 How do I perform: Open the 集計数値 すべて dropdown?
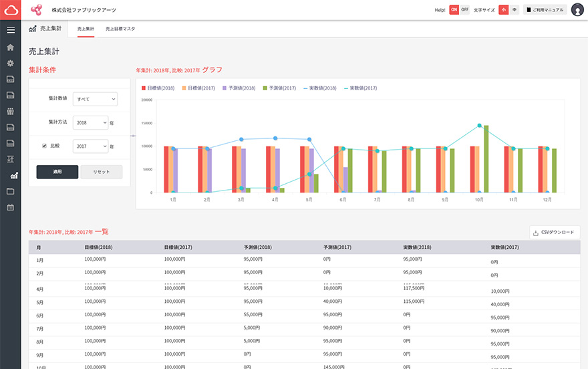click(x=96, y=99)
